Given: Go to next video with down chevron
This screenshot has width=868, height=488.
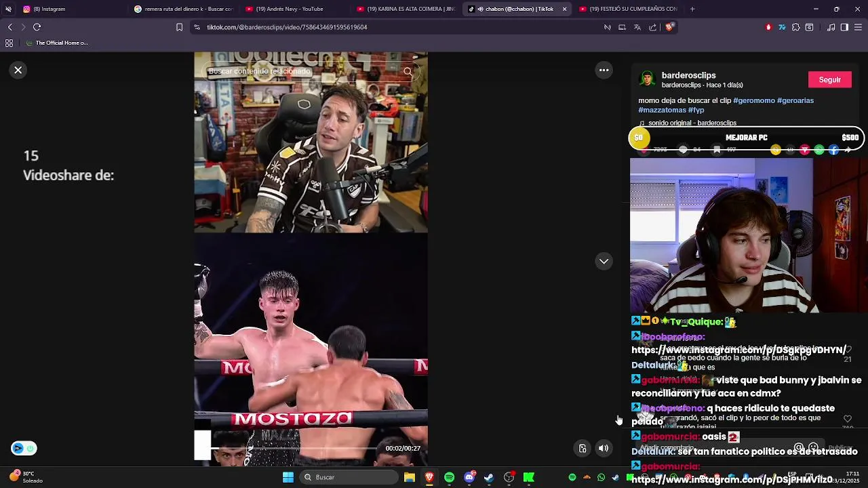Looking at the screenshot, I should pos(604,262).
